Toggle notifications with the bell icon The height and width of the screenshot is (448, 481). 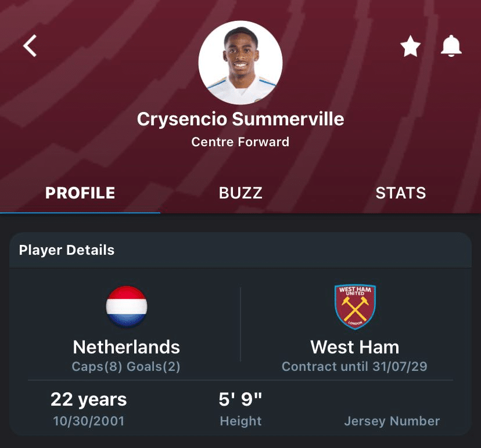(451, 46)
